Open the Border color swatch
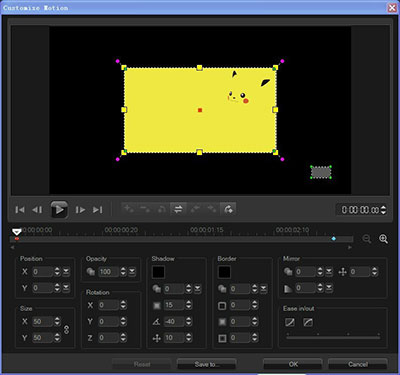The image size is (400, 375). 224,272
